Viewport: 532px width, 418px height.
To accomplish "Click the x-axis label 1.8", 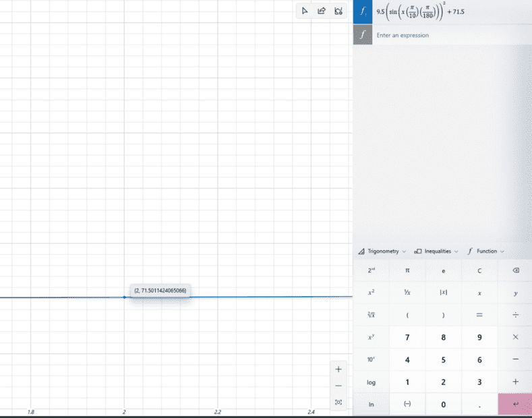I will coord(31,412).
